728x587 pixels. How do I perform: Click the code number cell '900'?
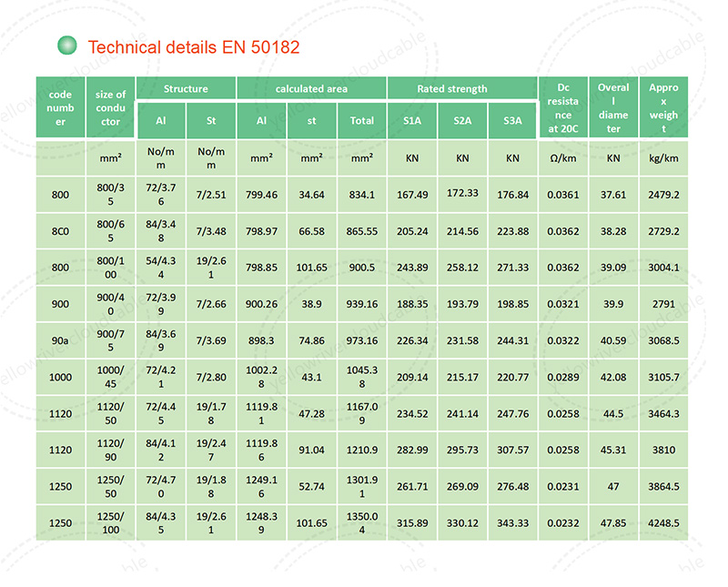pos(60,304)
